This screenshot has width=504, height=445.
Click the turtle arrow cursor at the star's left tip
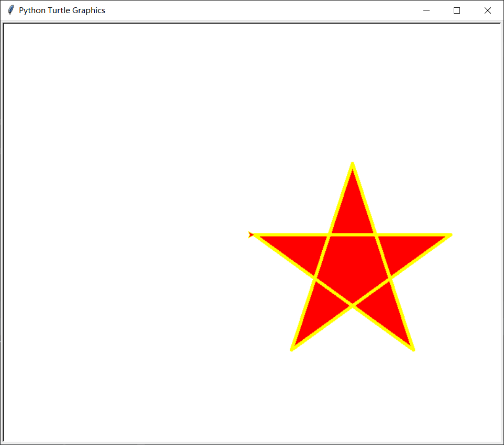[x=251, y=235]
